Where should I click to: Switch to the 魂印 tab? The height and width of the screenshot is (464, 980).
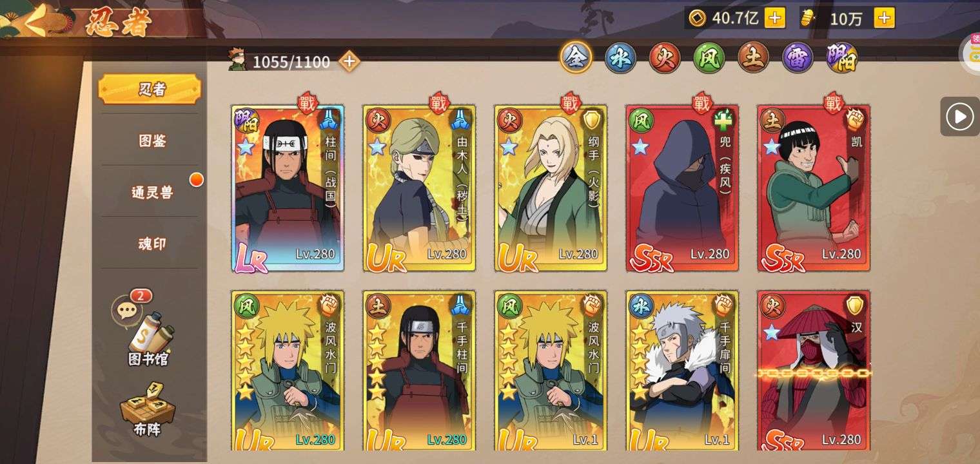click(x=152, y=244)
